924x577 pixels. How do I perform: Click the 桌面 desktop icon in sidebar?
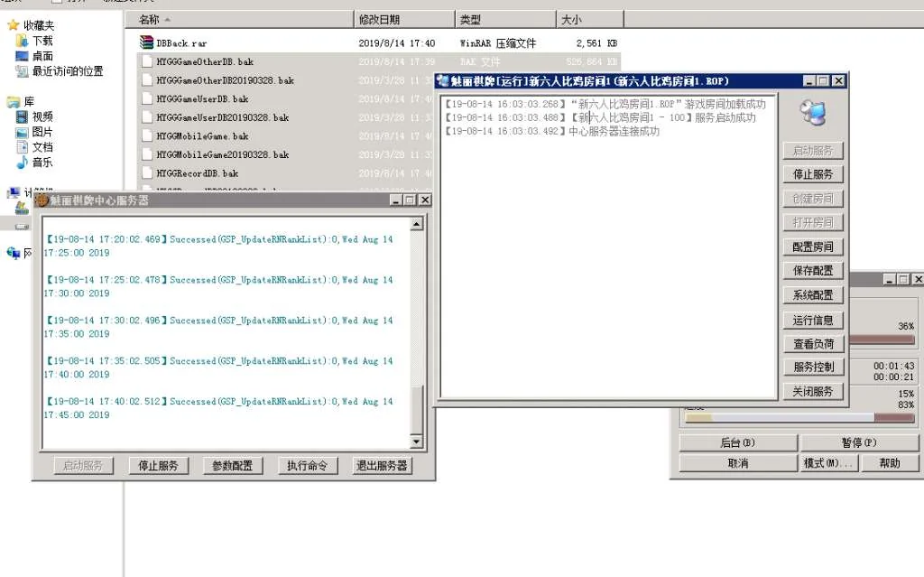click(23, 56)
